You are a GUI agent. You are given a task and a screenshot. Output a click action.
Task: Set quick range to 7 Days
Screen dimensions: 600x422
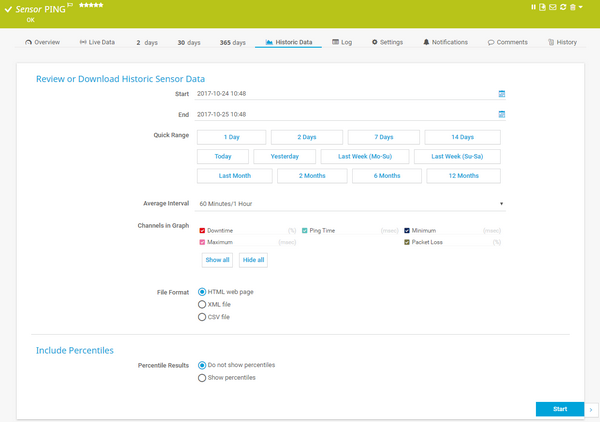(x=384, y=137)
